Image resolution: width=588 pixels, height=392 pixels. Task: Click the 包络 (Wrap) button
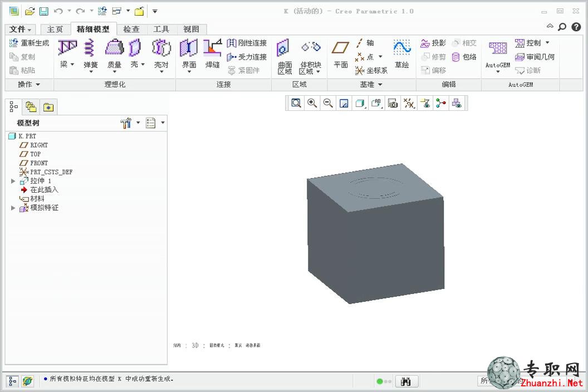coord(464,57)
